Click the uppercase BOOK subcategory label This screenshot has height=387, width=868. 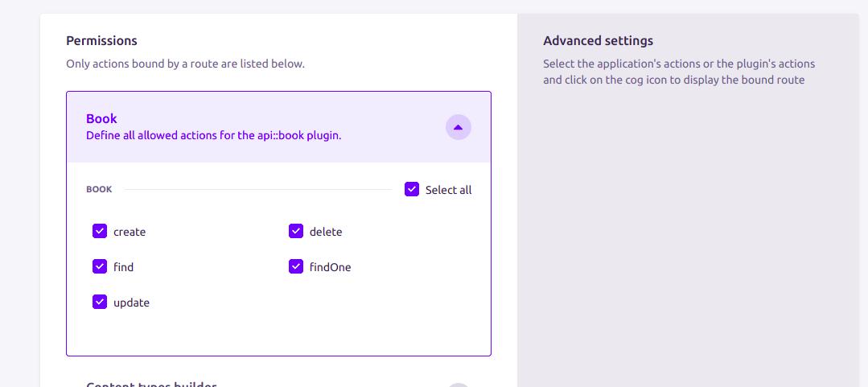pos(99,190)
